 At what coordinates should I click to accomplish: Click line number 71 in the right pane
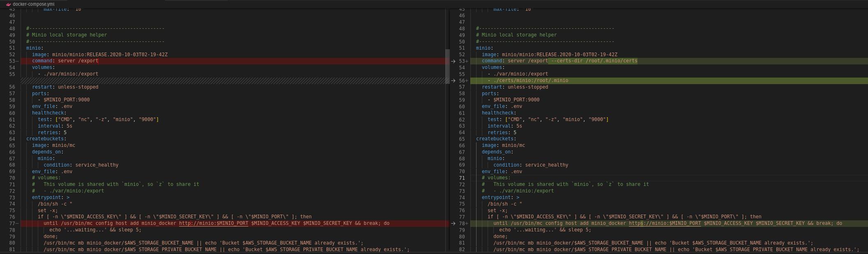(x=462, y=178)
